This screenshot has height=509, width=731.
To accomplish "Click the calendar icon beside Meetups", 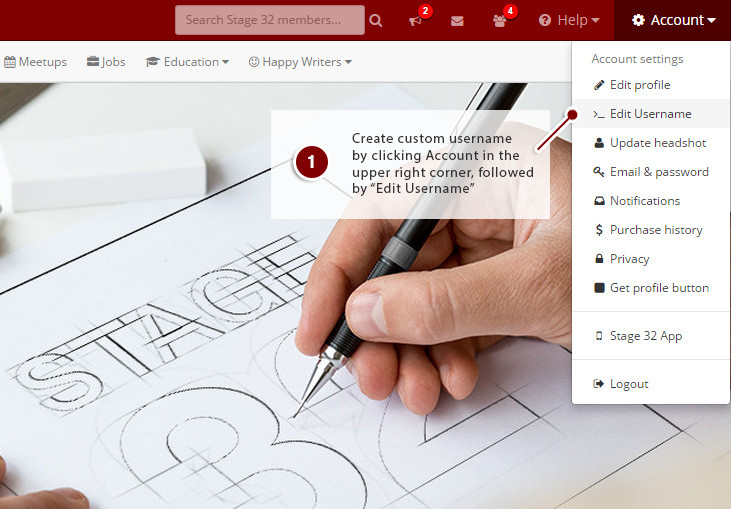I will tap(10, 62).
